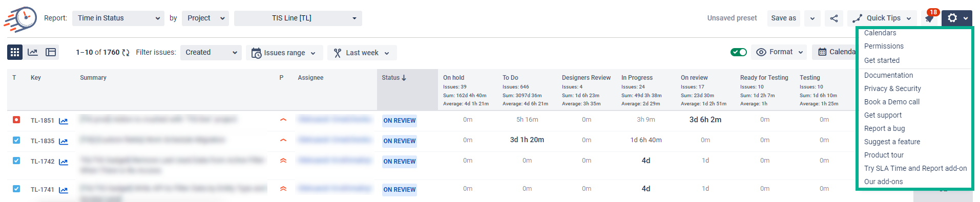
Task: Expand the TIS Line [TL] project selector
Action: click(x=298, y=18)
